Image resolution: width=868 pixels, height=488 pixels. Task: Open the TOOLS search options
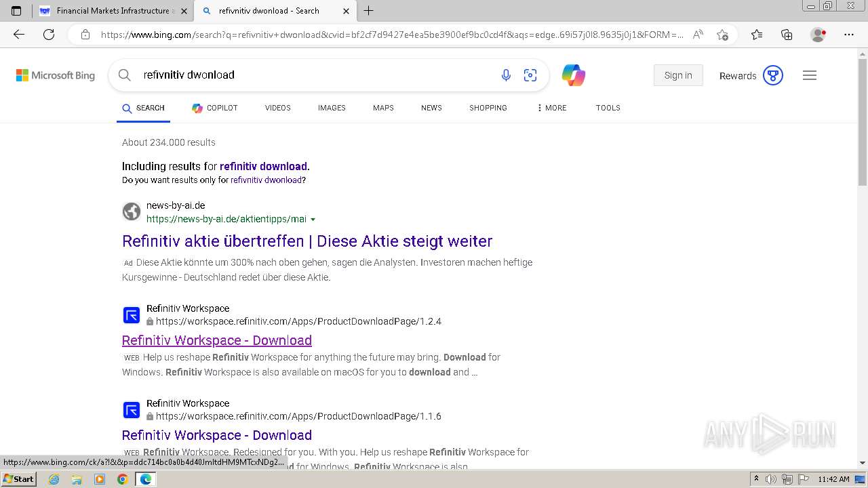click(x=608, y=108)
